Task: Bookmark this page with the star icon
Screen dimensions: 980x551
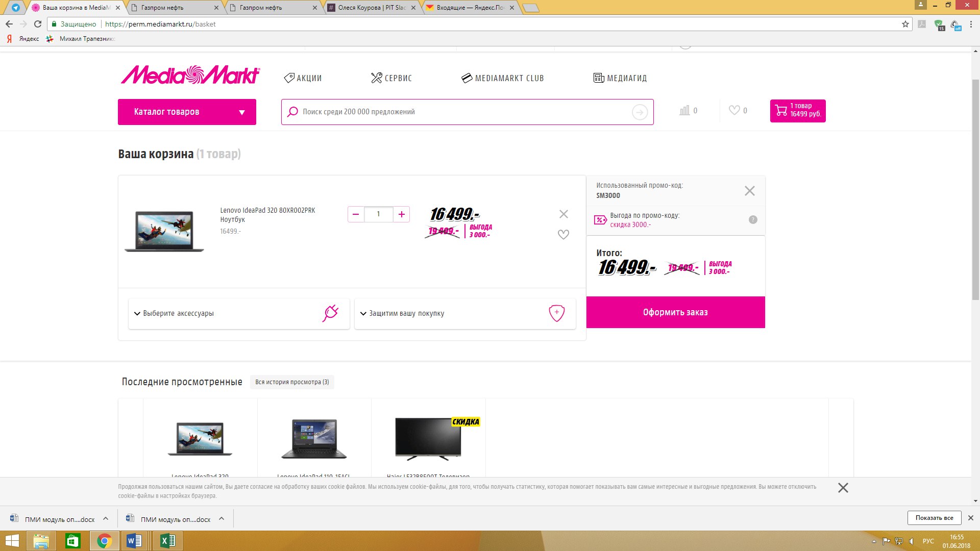Action: point(905,24)
